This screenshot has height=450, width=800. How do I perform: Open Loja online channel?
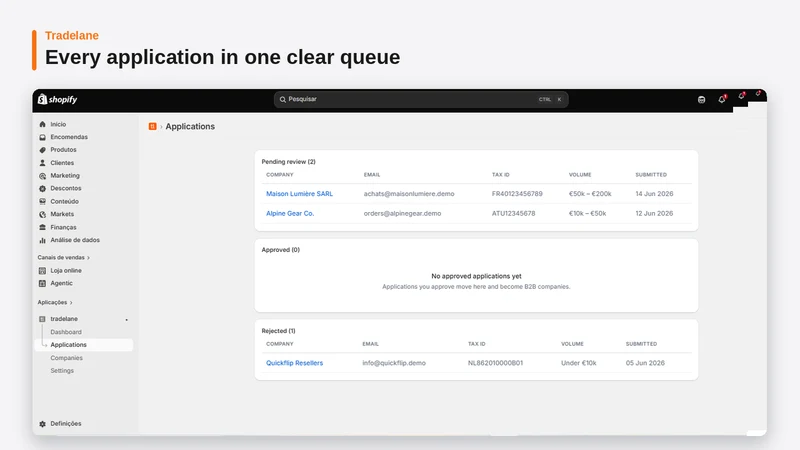(66, 270)
